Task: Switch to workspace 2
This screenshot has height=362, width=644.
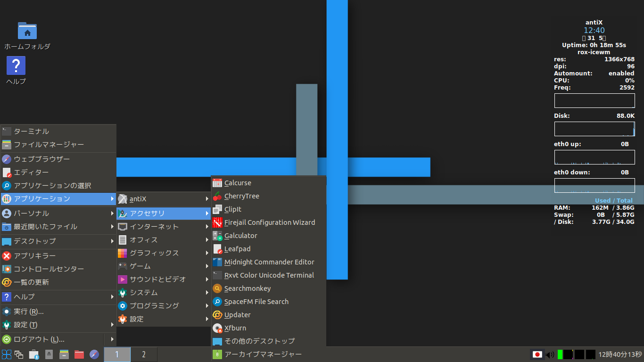Action: 144,354
